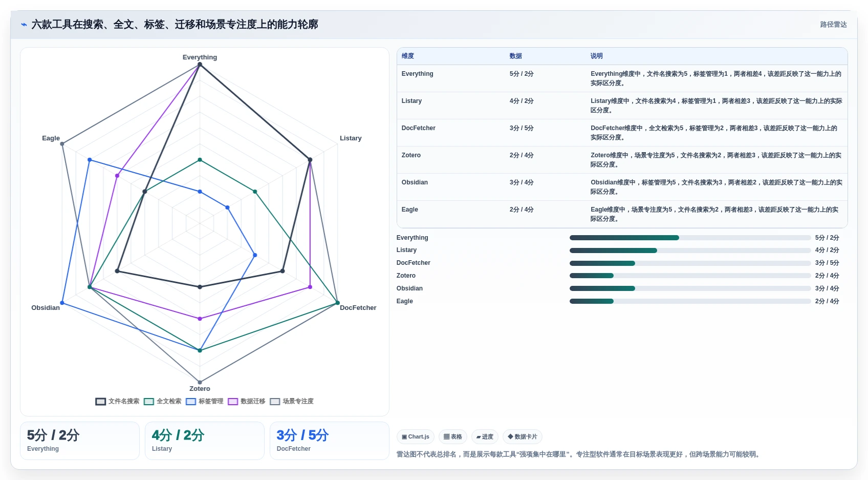Click the Zotero axis label on the radar
This screenshot has height=480, width=868.
click(200, 389)
